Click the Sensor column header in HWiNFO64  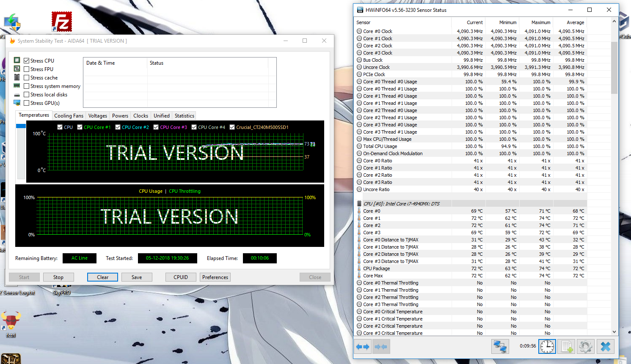(x=402, y=22)
